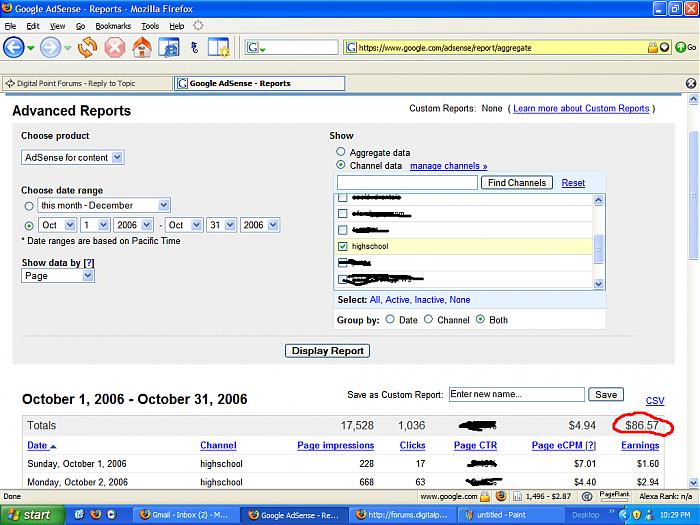Screen dimensions: 700x525
Task: Expand the 'this month - December' dropdown
Action: point(104,205)
